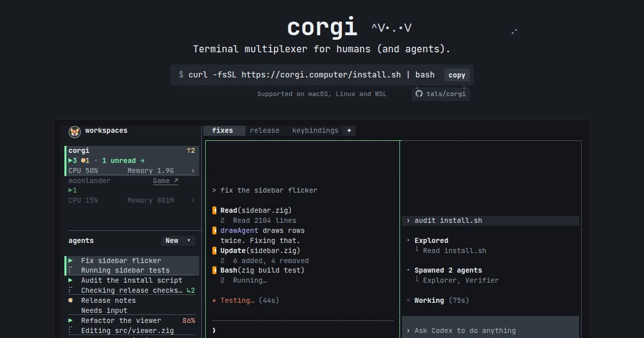Click the Working (75s) status
The height and width of the screenshot is (338, 644).
click(x=442, y=300)
